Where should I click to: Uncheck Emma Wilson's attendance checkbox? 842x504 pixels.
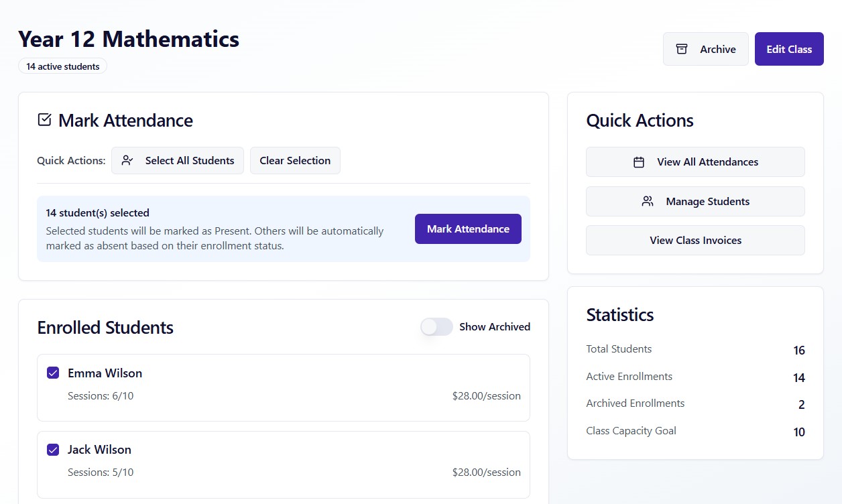point(53,373)
